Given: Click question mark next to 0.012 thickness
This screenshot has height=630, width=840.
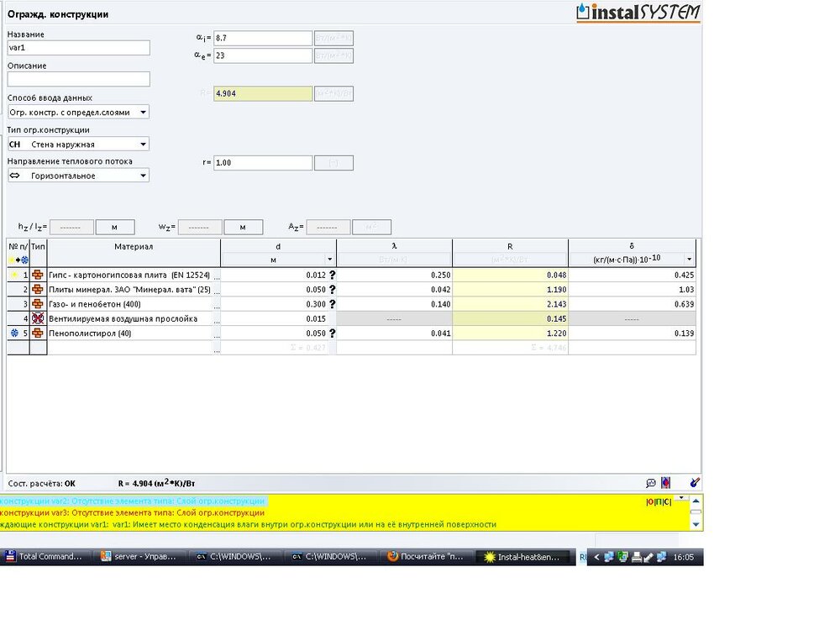Looking at the screenshot, I should click(x=332, y=275).
